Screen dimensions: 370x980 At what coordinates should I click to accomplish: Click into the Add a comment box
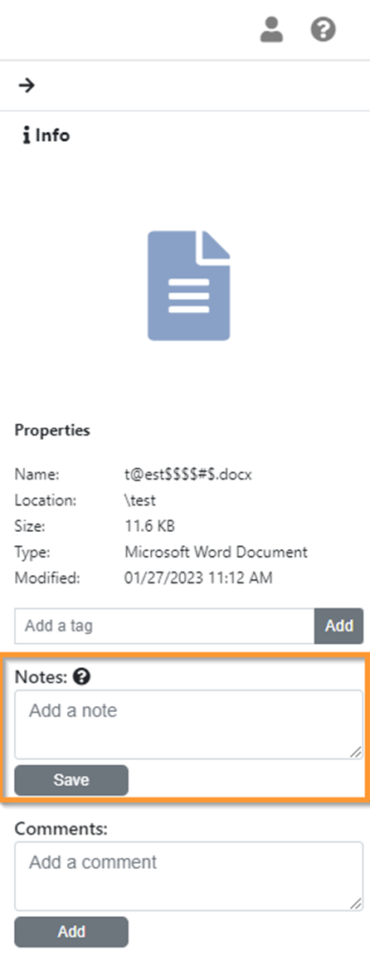[189, 876]
